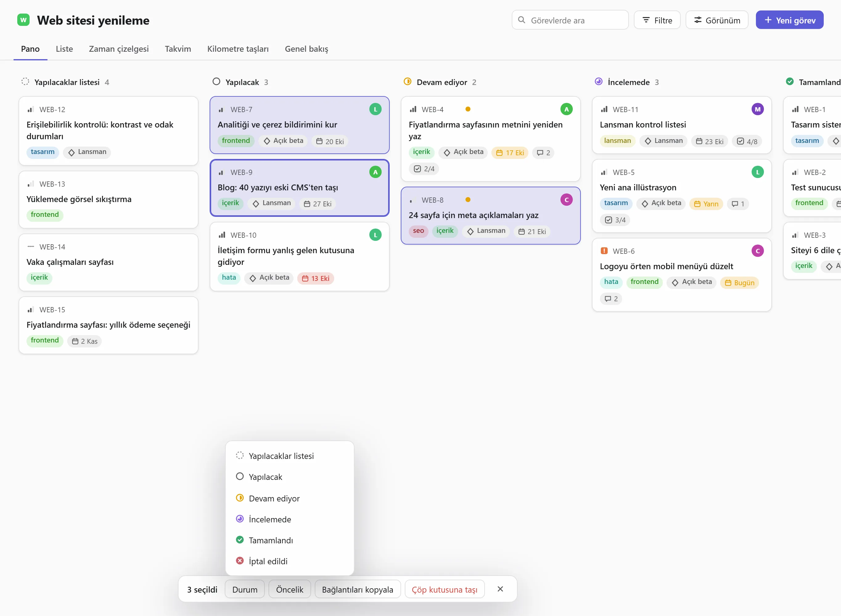Click priority bars icon on WEB-12
Viewport: 841px width, 616px height.
pyautogui.click(x=31, y=110)
